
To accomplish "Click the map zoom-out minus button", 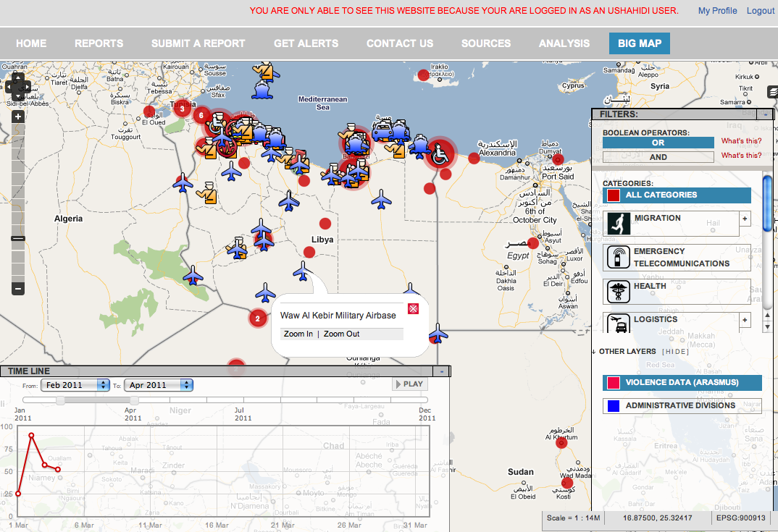I will pos(18,289).
